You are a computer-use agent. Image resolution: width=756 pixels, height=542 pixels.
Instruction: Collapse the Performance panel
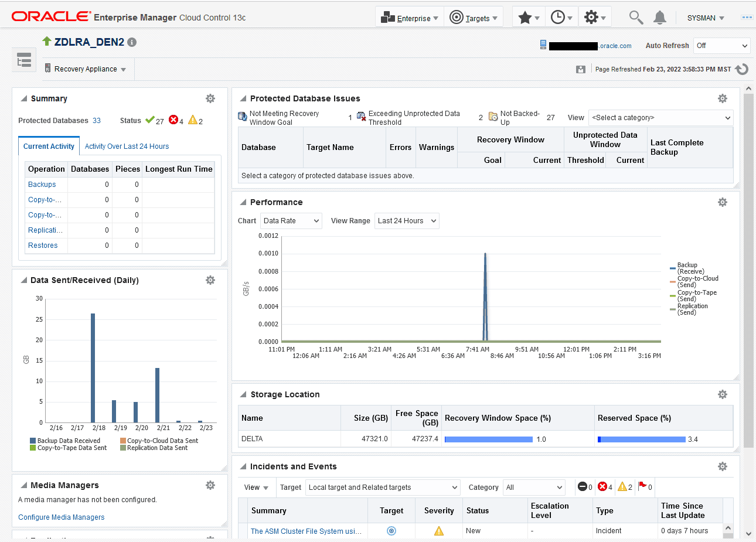243,202
